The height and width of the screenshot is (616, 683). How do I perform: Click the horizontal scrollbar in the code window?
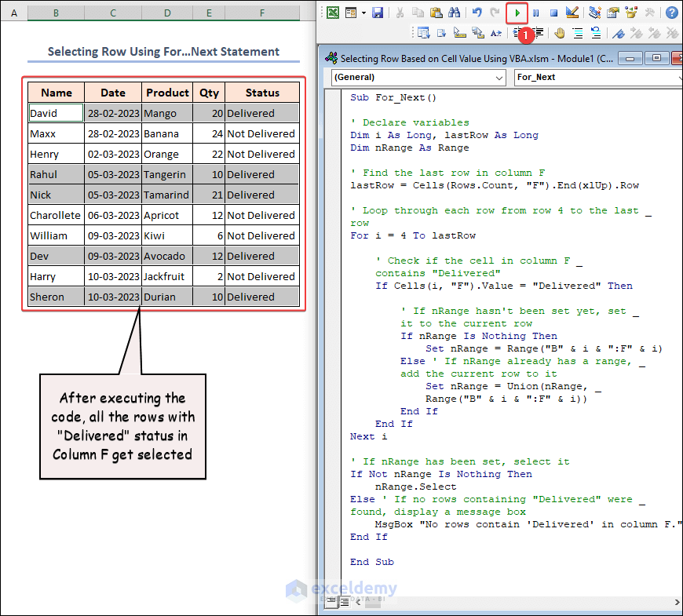[510, 601]
